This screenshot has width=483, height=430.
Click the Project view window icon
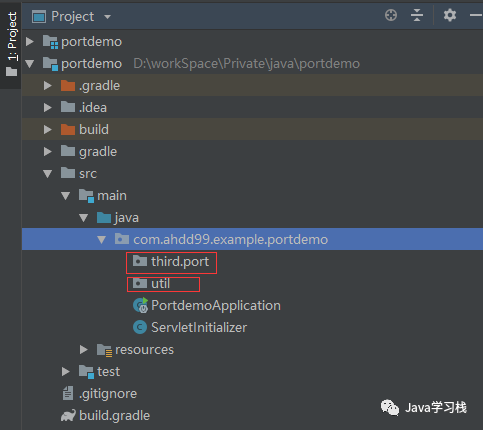(x=39, y=16)
